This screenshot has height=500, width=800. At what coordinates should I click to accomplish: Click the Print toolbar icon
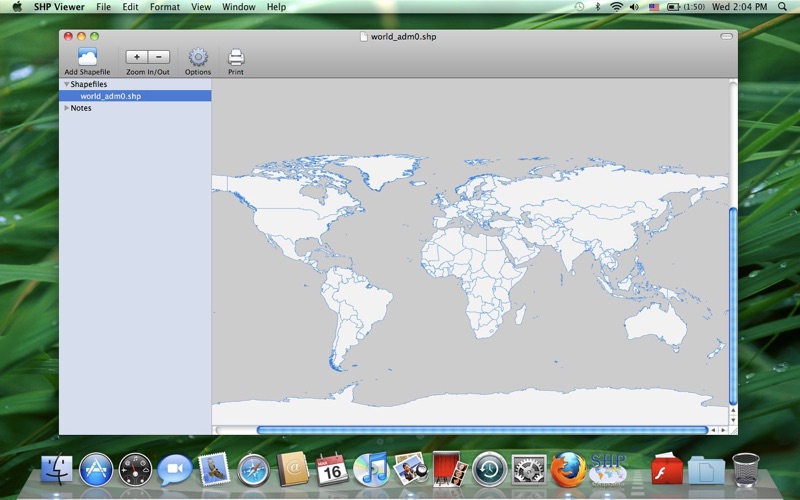pyautogui.click(x=235, y=57)
